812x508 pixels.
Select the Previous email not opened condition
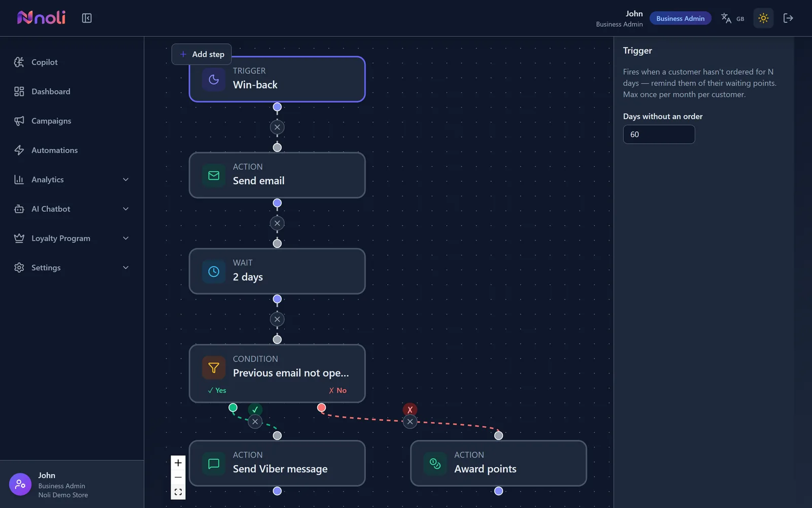coord(277,373)
